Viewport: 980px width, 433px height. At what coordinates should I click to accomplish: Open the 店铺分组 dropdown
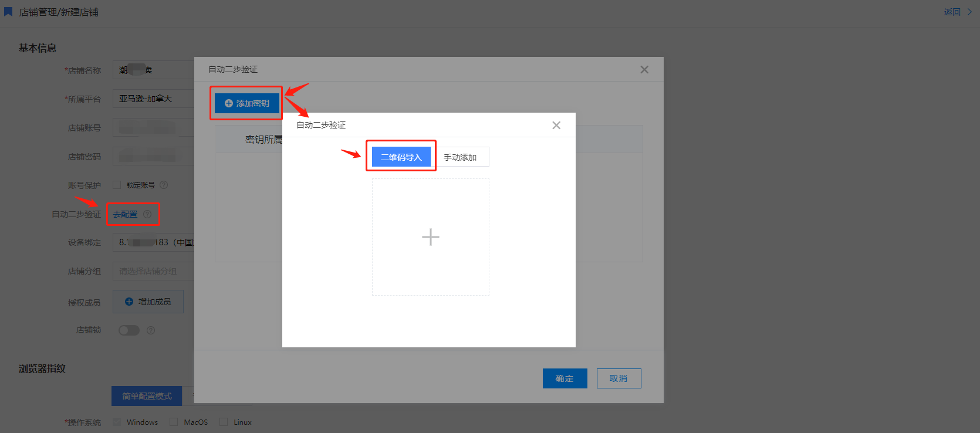coord(154,271)
